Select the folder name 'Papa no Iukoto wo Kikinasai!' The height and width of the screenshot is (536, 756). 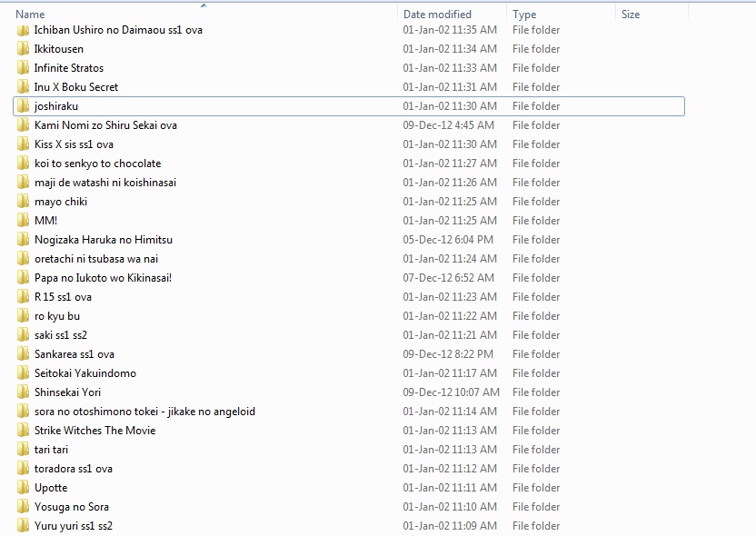pos(103,278)
